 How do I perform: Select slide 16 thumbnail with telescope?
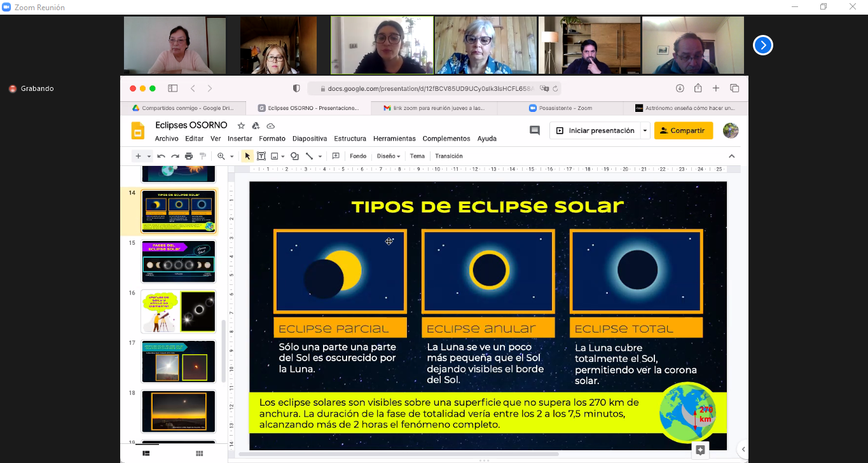[179, 312]
